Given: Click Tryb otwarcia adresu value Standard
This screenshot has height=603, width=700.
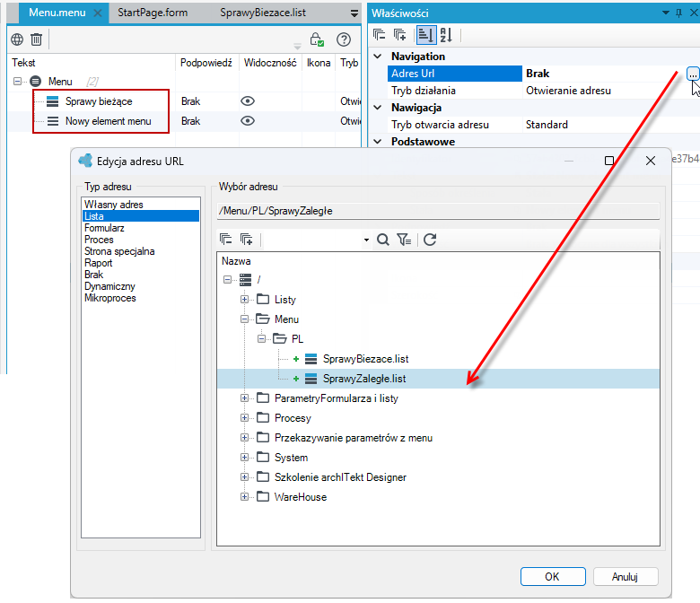Looking at the screenshot, I should (x=547, y=125).
